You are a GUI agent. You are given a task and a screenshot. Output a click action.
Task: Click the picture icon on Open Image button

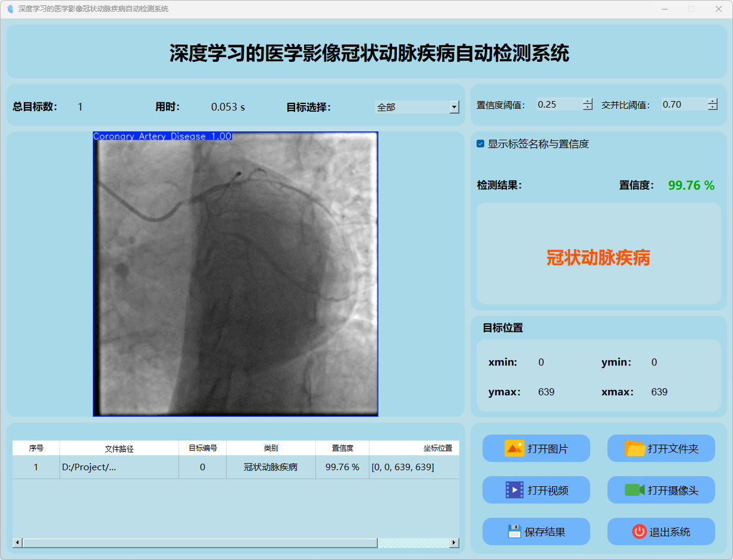514,448
